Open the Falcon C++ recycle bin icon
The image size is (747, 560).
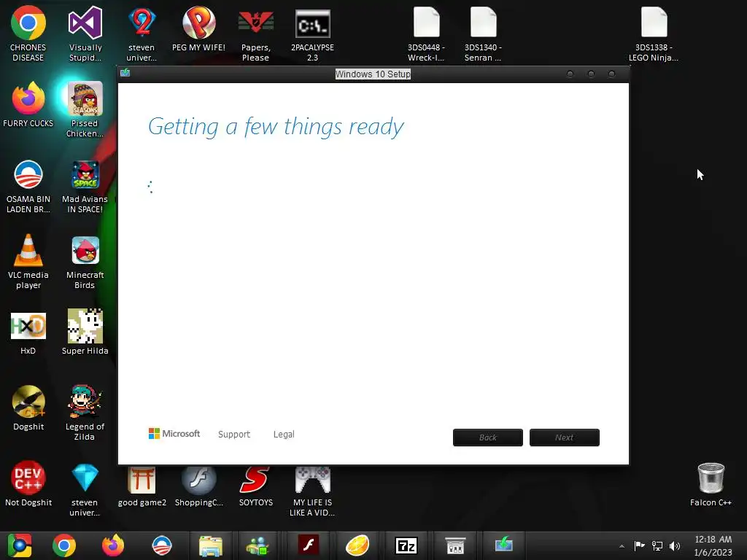point(711,478)
